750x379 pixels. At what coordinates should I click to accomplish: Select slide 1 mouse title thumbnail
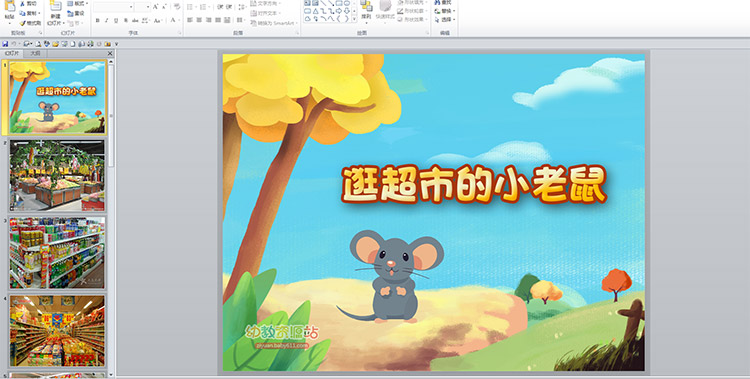click(57, 98)
